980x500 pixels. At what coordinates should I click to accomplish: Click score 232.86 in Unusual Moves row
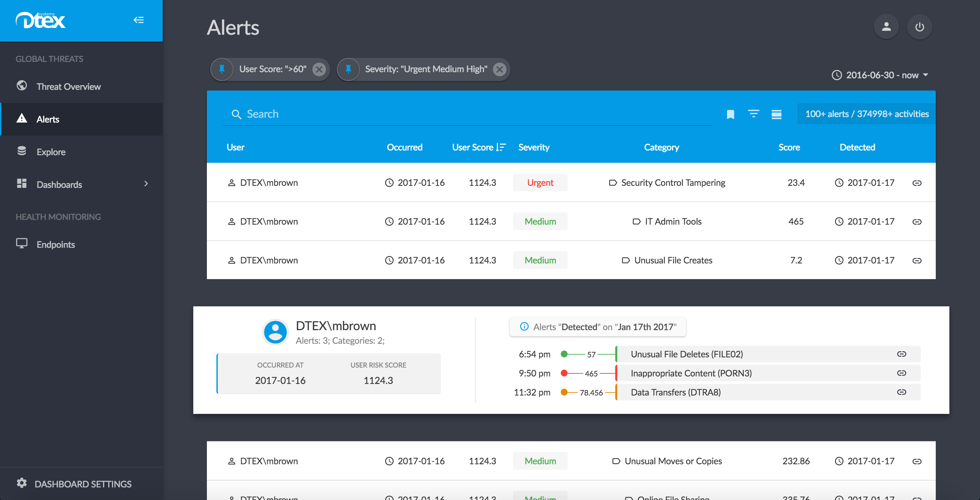pyautogui.click(x=796, y=461)
